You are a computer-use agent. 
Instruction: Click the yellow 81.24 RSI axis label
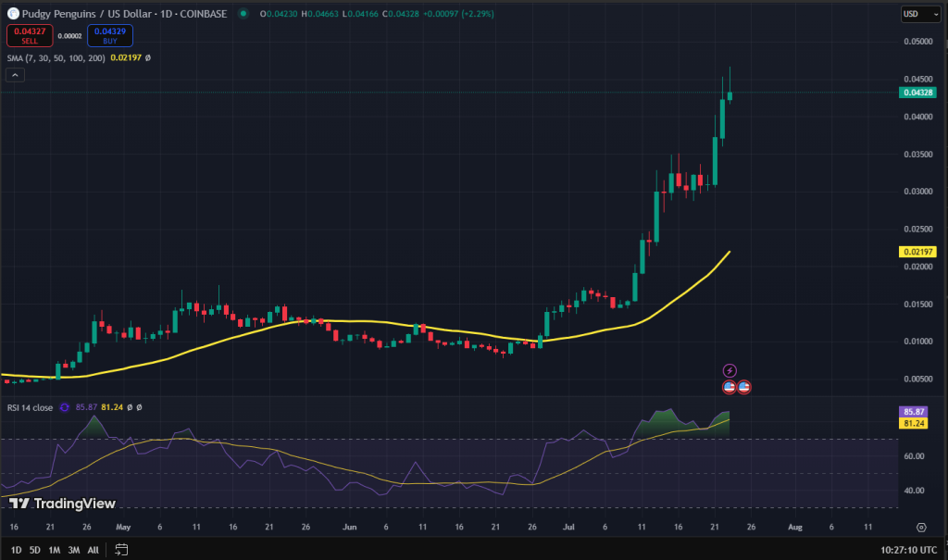914,423
